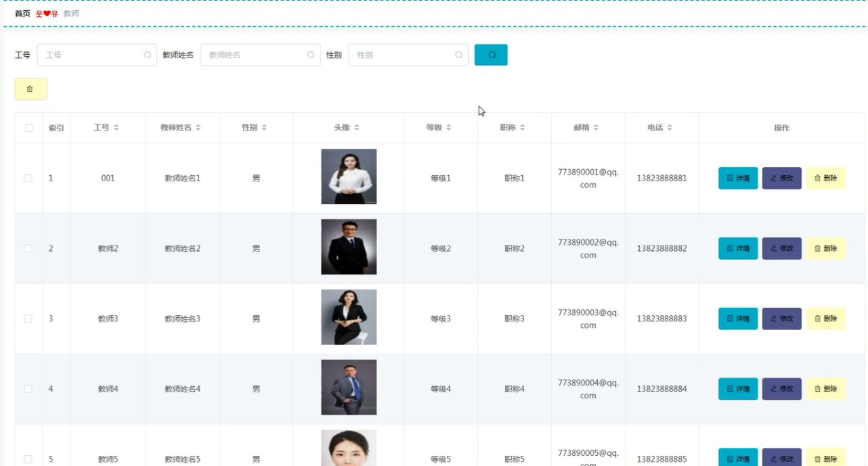Check the row 2 checkbox for 教师姓名2
This screenshot has width=868, height=466.
click(28, 248)
